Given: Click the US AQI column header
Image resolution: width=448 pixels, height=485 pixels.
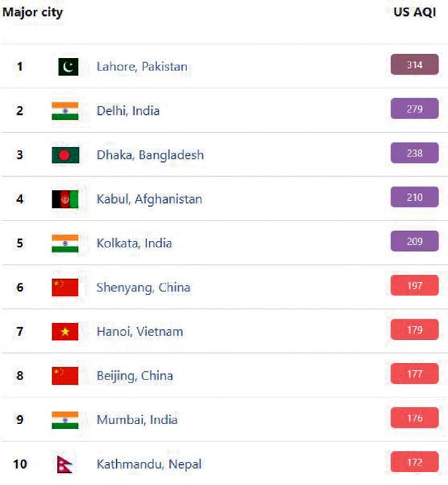Looking at the screenshot, I should [x=414, y=12].
